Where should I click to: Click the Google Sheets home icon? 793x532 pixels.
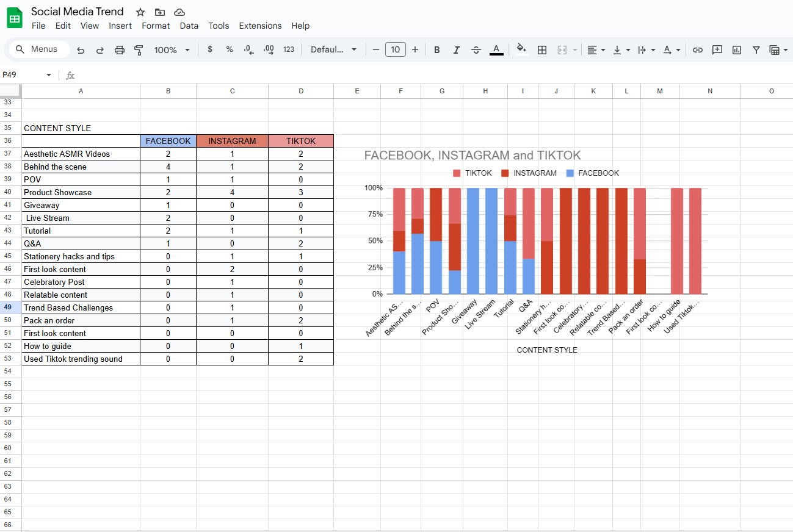click(x=15, y=18)
